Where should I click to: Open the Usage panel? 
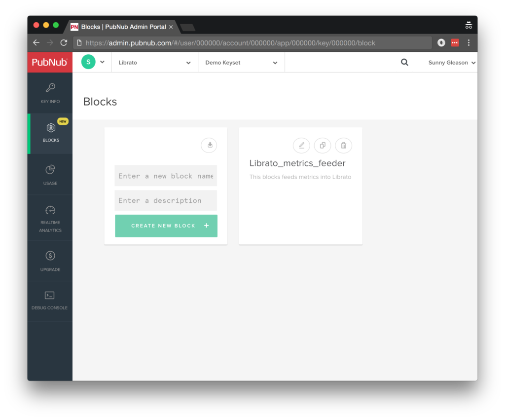[50, 174]
